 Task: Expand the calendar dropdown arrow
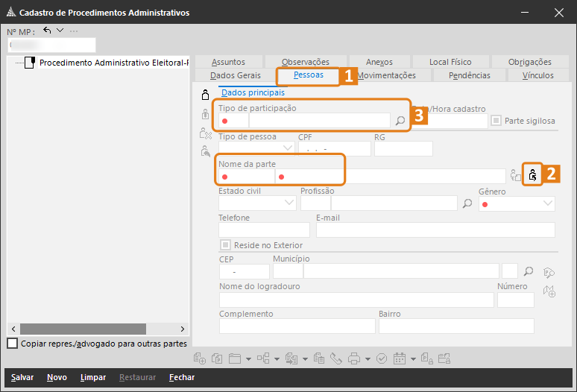point(413,359)
